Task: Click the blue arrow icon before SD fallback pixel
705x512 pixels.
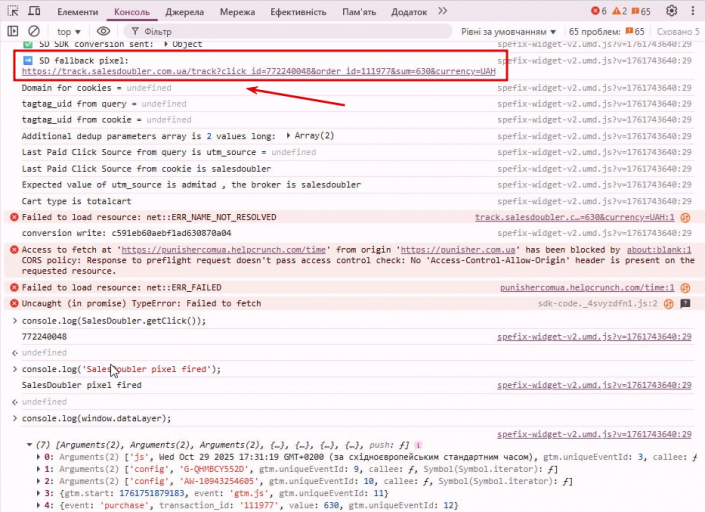Action: (28, 60)
